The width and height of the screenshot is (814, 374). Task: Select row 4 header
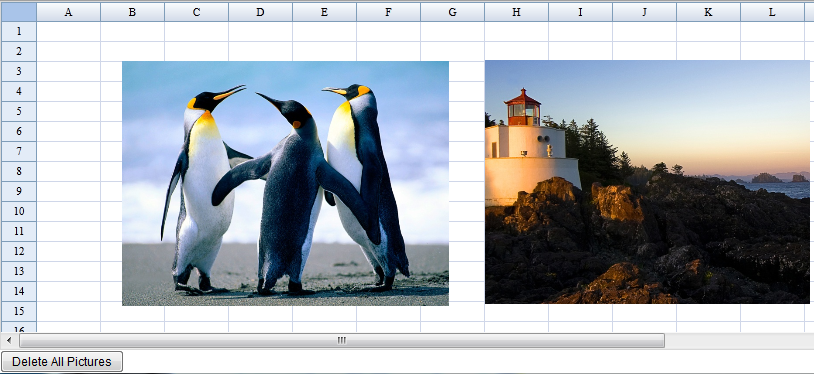coord(19,91)
